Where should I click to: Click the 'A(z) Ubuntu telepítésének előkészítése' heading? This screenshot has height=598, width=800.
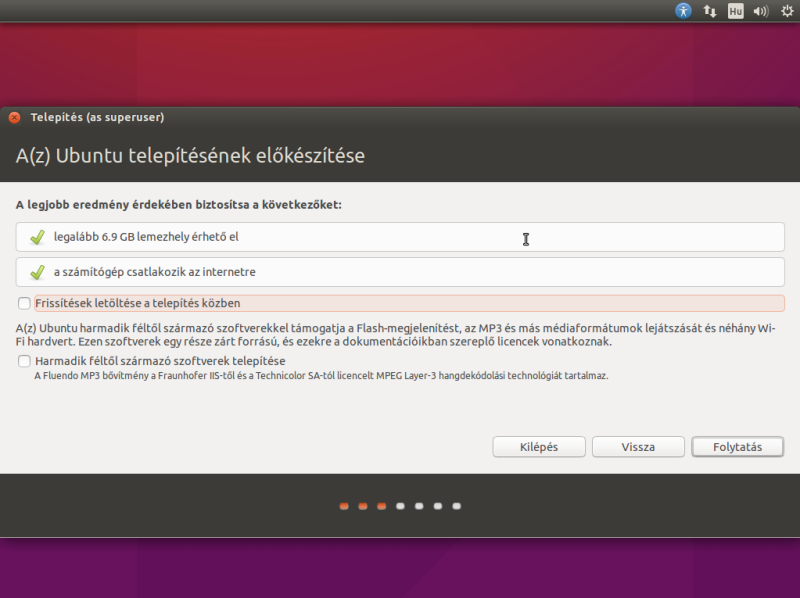(190, 156)
